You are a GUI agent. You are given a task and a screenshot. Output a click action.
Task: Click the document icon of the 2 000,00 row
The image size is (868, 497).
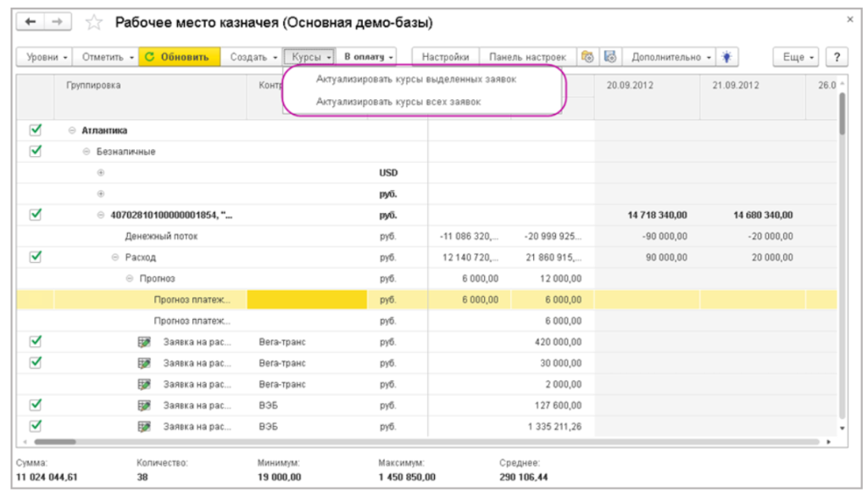click(144, 384)
